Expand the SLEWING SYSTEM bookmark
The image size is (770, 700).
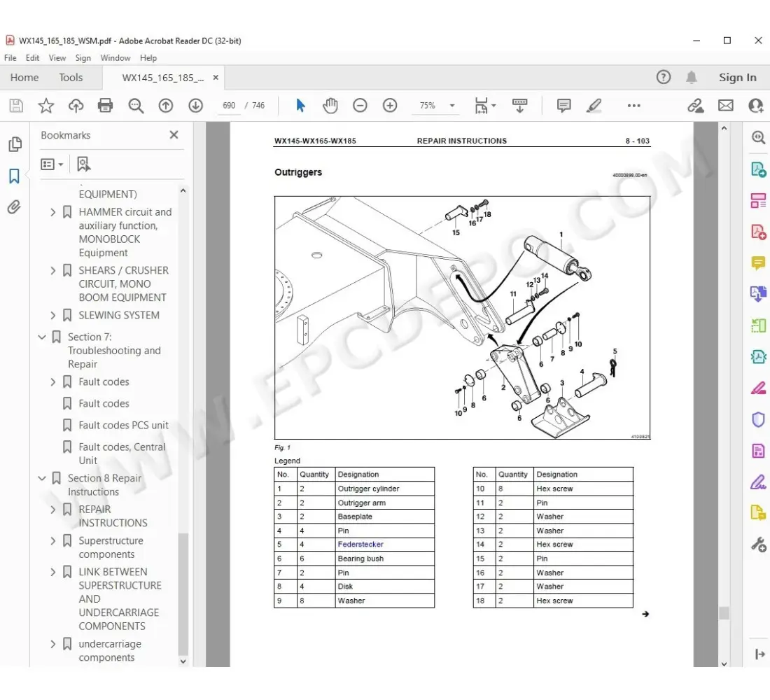[x=53, y=316]
